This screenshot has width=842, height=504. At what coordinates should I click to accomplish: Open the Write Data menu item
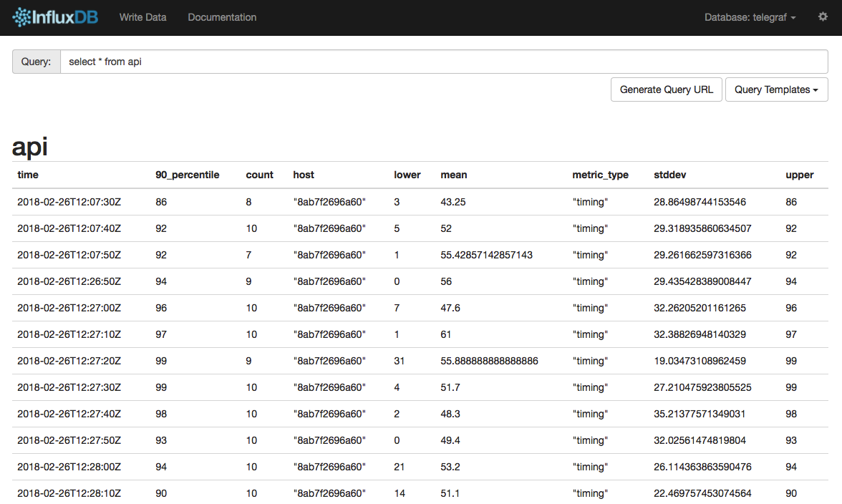[142, 17]
